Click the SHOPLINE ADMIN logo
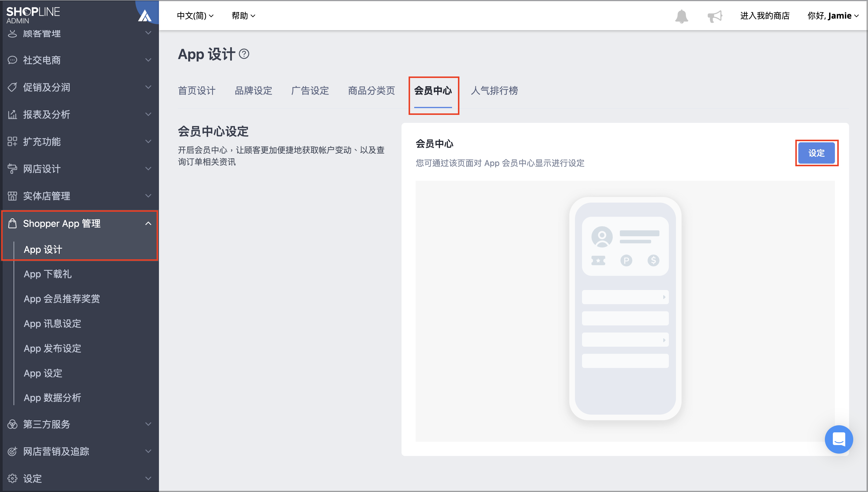This screenshot has width=868, height=492. [33, 15]
